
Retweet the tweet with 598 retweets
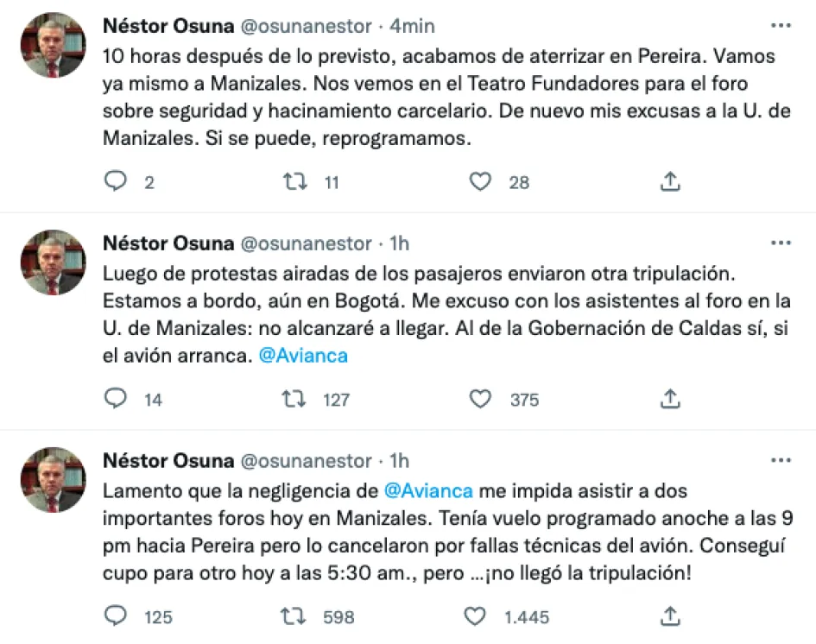pyautogui.click(x=294, y=617)
